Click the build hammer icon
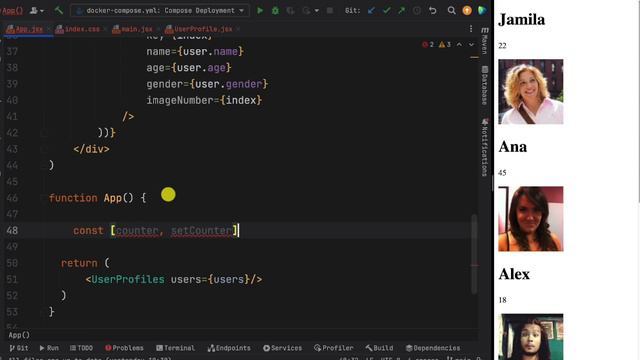 (x=58, y=10)
